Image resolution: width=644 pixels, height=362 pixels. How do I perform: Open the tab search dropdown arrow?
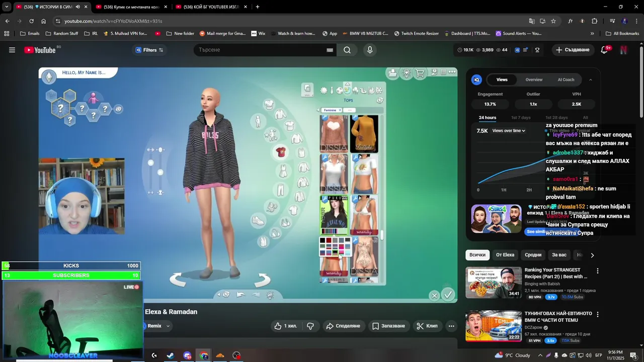(6, 7)
